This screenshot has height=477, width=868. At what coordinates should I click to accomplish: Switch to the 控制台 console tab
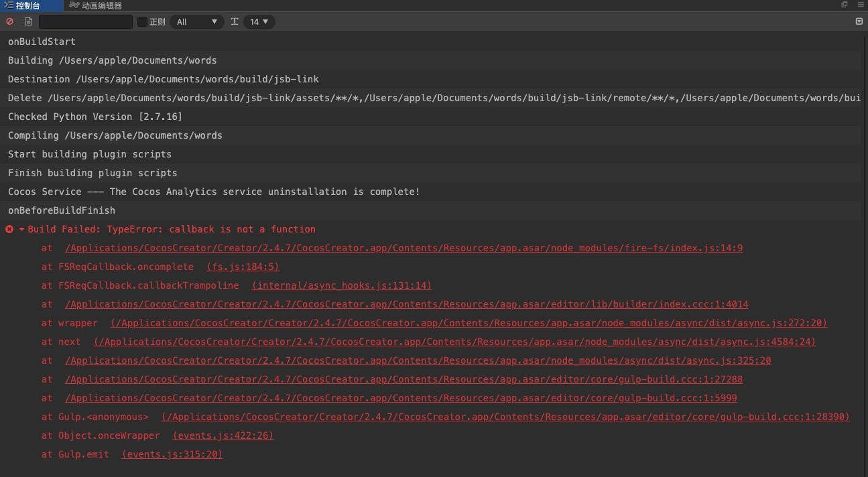27,5
